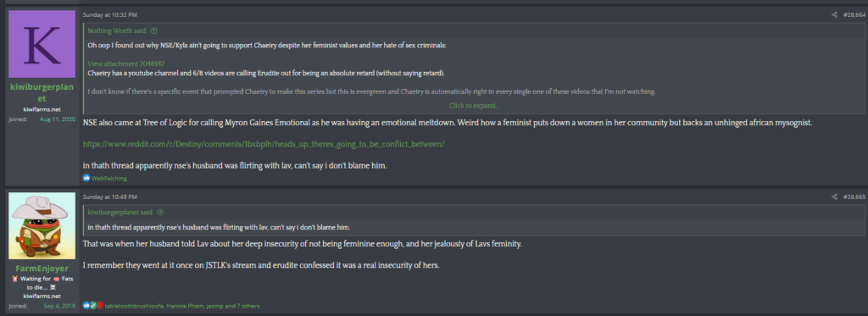Expand the quote with Click to expand
The height and width of the screenshot is (316, 868).
point(475,106)
